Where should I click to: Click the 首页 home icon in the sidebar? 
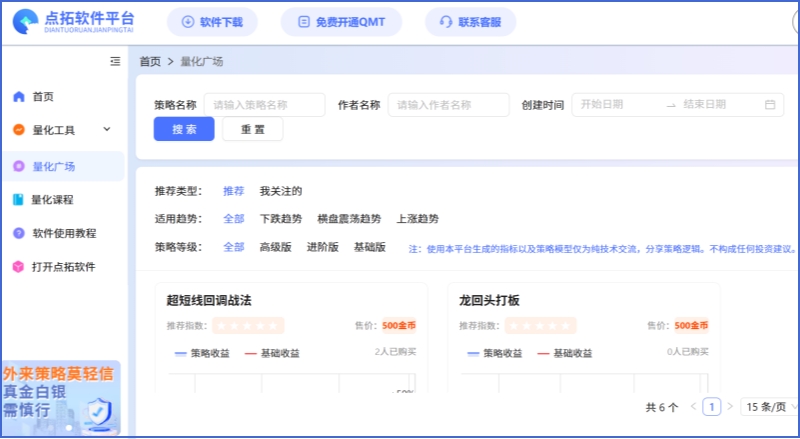tap(19, 96)
